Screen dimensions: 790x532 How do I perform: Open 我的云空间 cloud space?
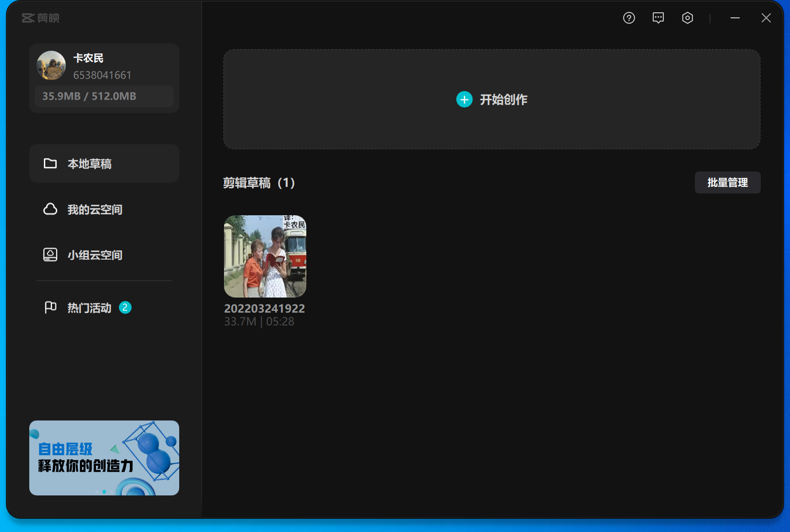click(x=104, y=209)
